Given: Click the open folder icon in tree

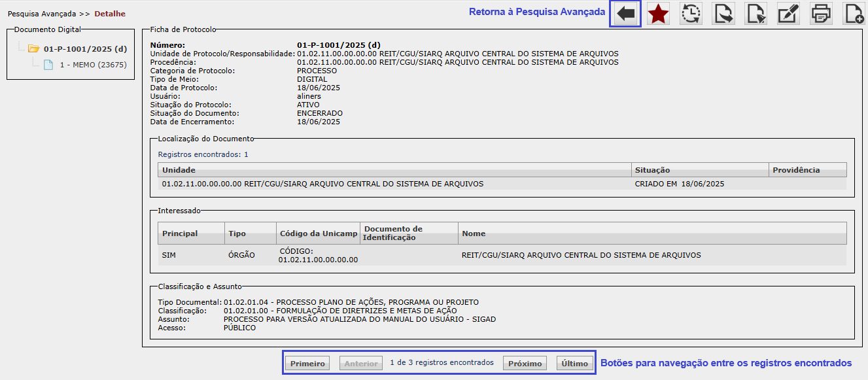Looking at the screenshot, I should 34,48.
